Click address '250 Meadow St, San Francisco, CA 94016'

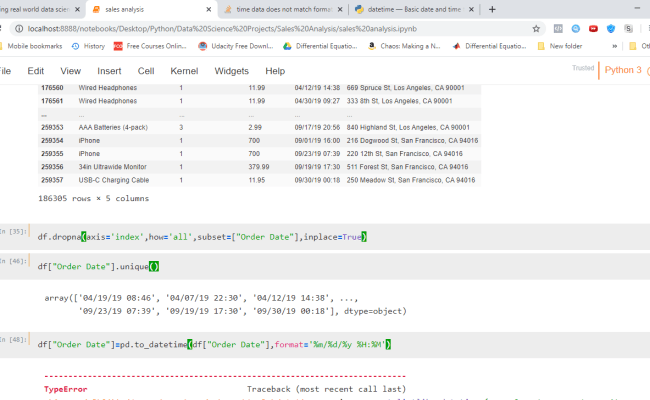(x=411, y=180)
